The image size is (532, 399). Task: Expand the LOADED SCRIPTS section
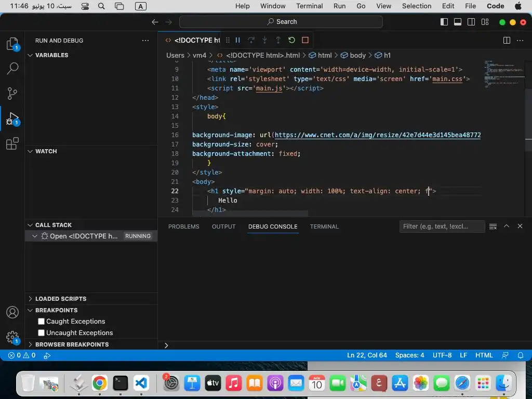[60, 299]
